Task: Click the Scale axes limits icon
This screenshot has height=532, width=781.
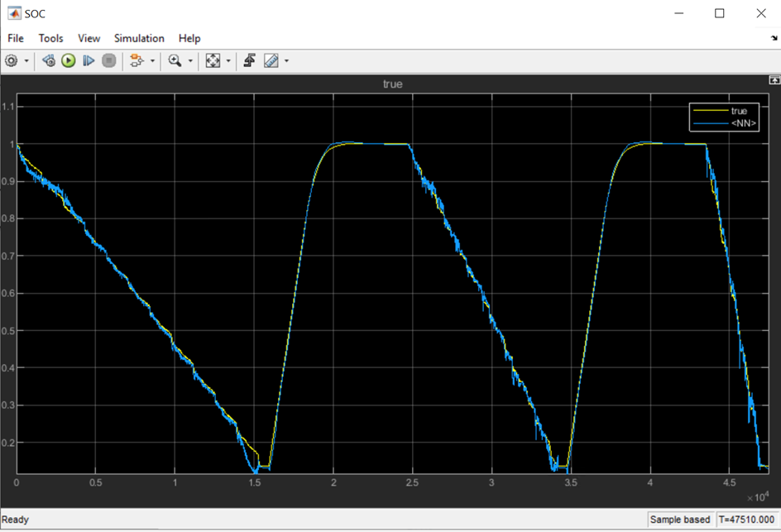Action: (213, 60)
